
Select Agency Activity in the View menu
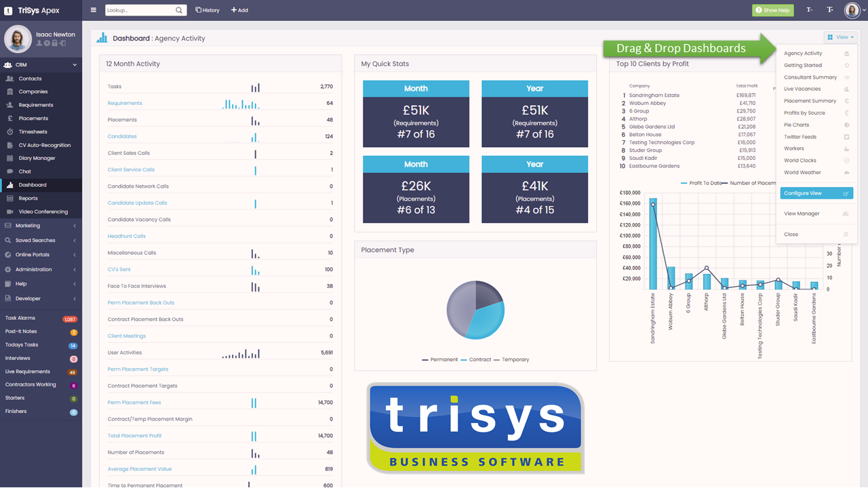[x=816, y=54]
